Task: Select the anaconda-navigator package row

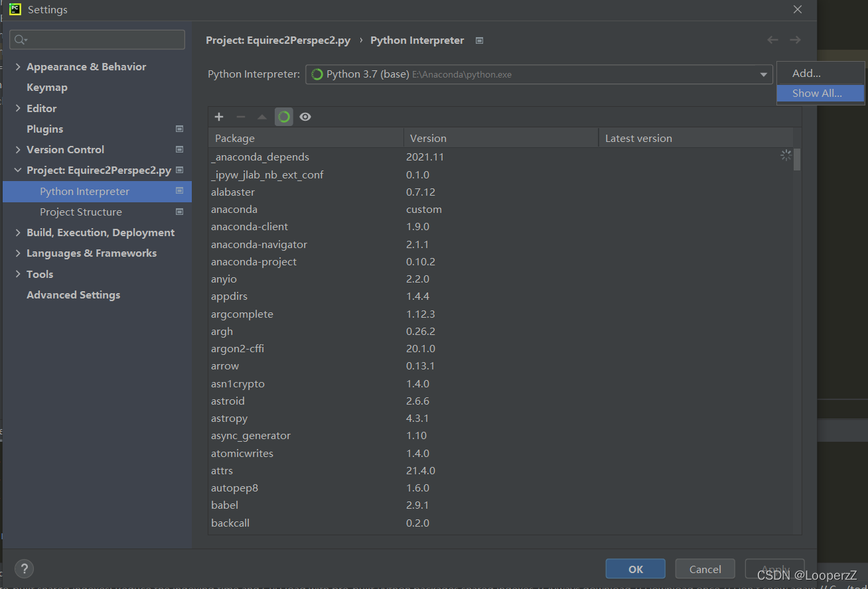Action: [x=501, y=244]
